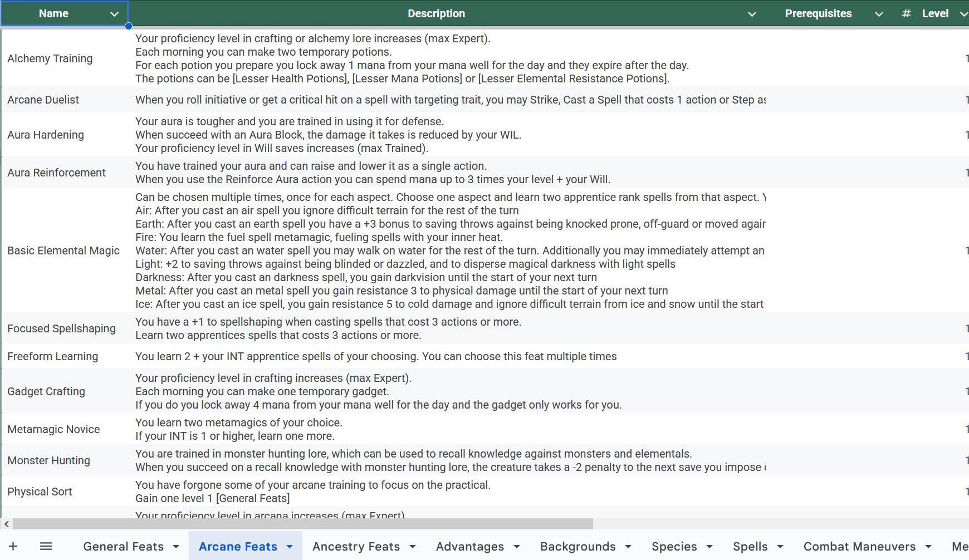
Task: Open Prerequisites column filter dropdown
Action: (x=878, y=14)
